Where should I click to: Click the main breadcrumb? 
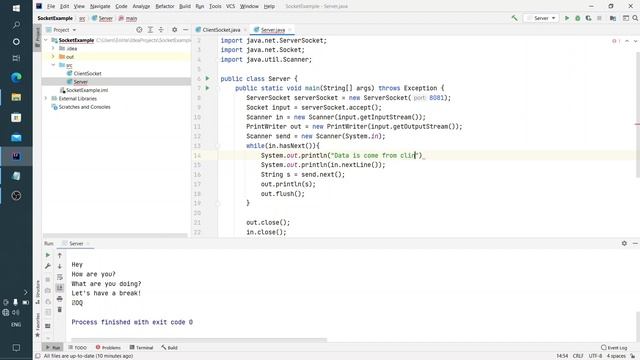[x=131, y=18]
